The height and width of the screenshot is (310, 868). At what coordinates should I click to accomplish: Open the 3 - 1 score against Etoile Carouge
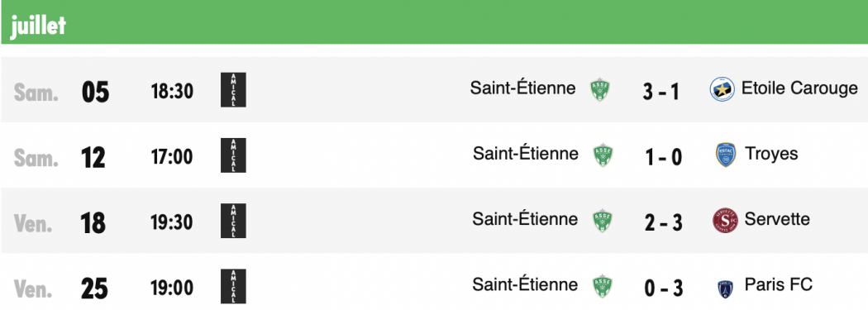point(661,92)
